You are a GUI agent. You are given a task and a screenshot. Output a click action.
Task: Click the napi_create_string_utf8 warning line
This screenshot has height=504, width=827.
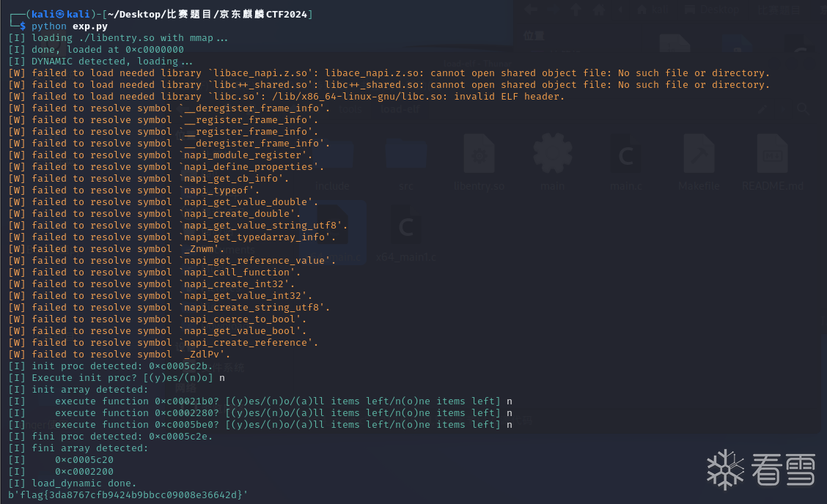[169, 308]
